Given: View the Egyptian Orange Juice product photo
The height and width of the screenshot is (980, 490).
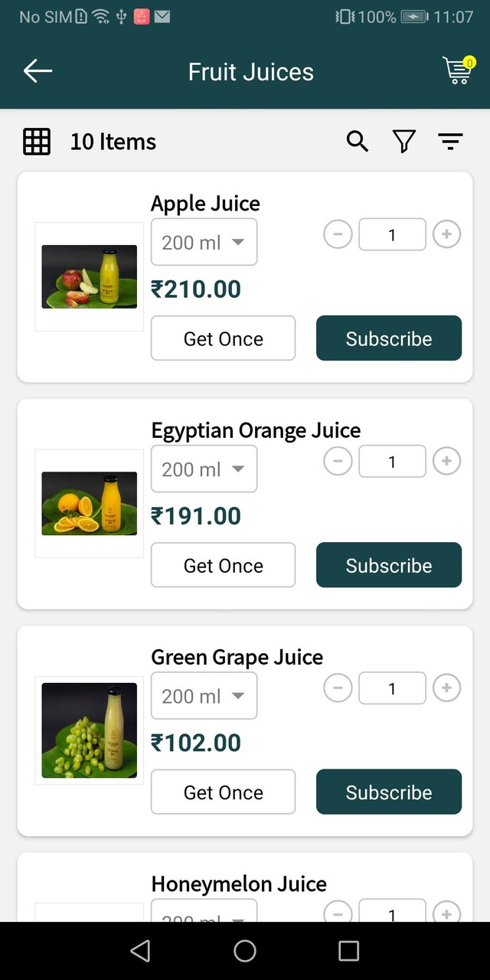Looking at the screenshot, I should pos(89,503).
